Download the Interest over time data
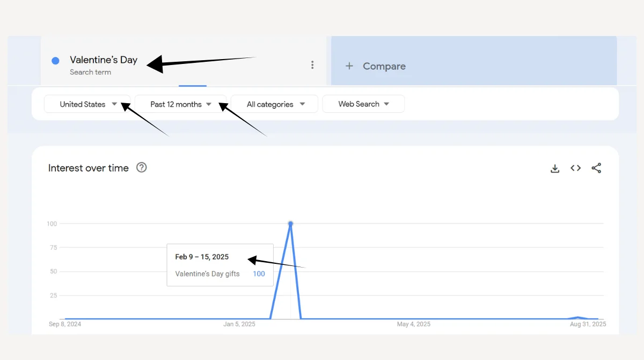 555,168
